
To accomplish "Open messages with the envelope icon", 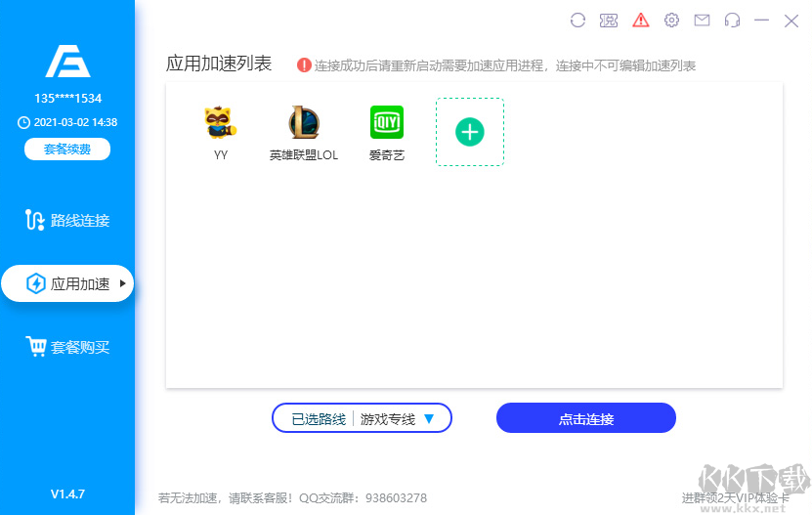I will pos(702,20).
